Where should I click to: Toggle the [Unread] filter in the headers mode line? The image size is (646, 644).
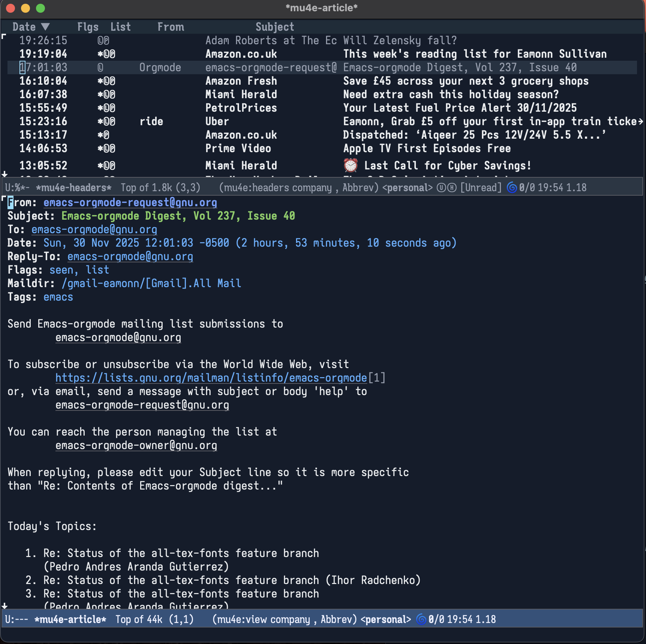(481, 188)
